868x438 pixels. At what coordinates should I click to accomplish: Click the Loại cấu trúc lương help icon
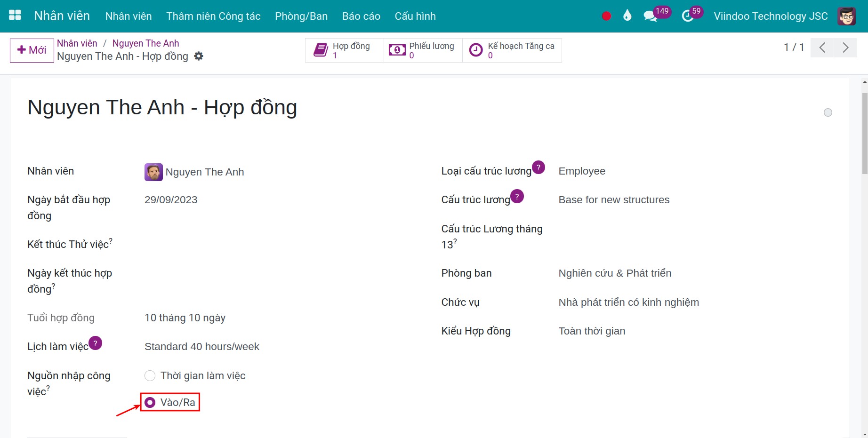(x=538, y=167)
